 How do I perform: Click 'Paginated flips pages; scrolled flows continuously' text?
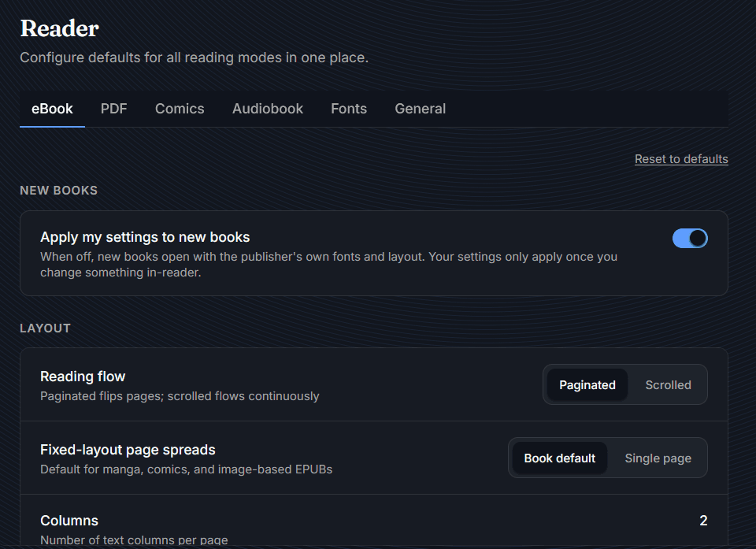180,396
